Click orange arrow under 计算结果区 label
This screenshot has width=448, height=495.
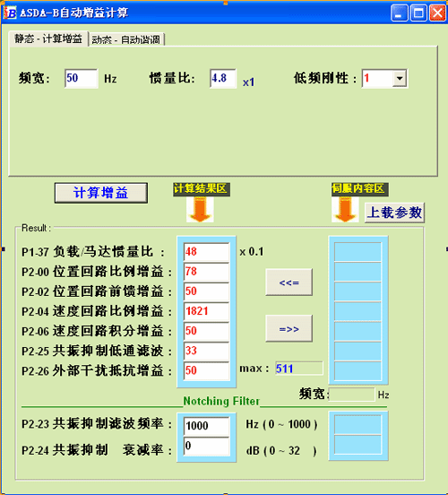point(200,209)
